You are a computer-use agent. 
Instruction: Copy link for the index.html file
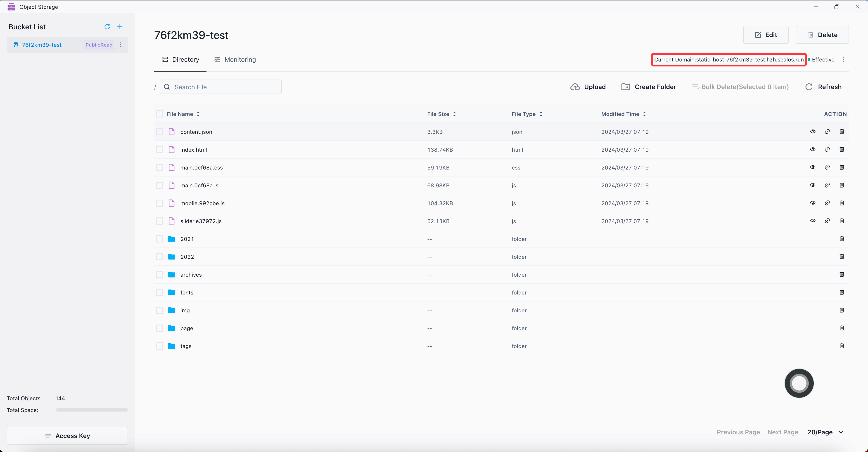pos(827,150)
